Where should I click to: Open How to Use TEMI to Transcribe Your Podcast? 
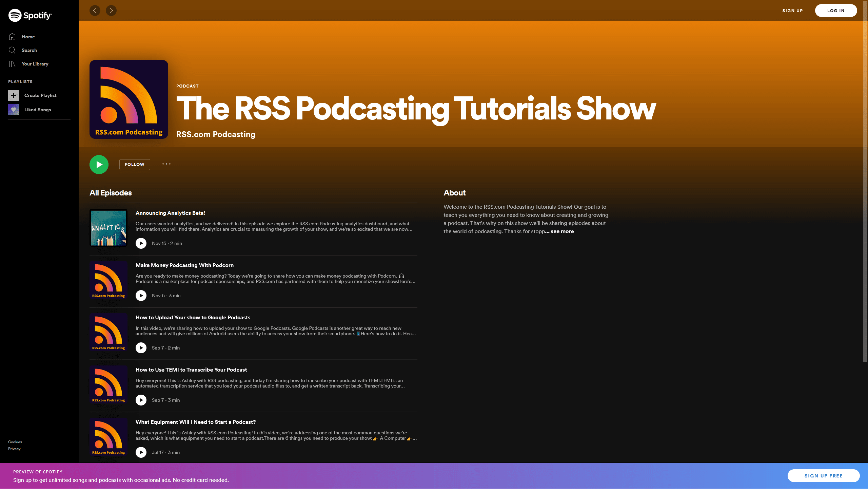pos(191,370)
